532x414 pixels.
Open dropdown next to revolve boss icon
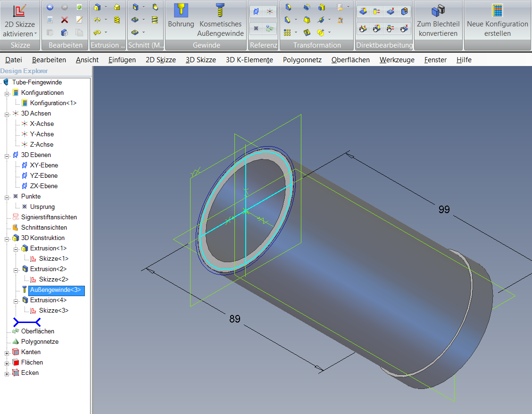pos(106,20)
